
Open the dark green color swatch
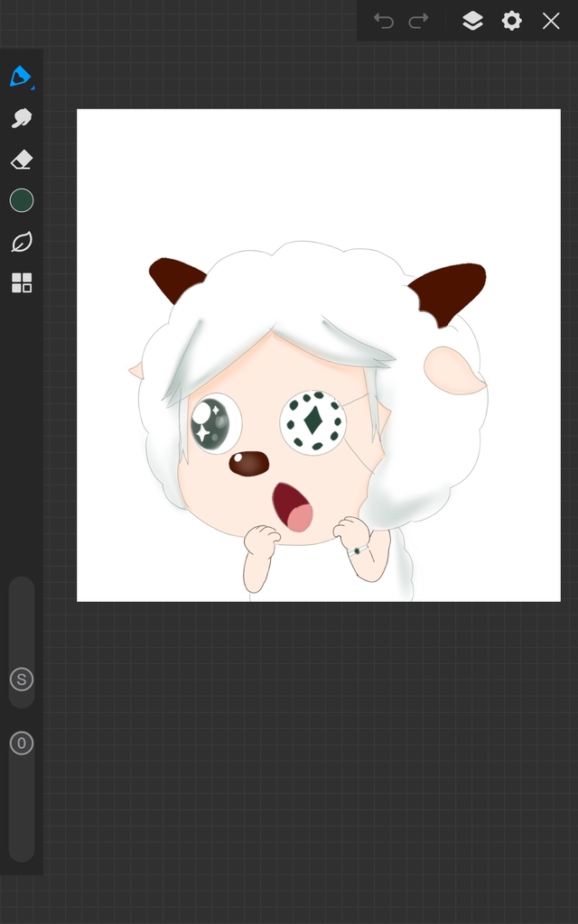pyautogui.click(x=22, y=200)
